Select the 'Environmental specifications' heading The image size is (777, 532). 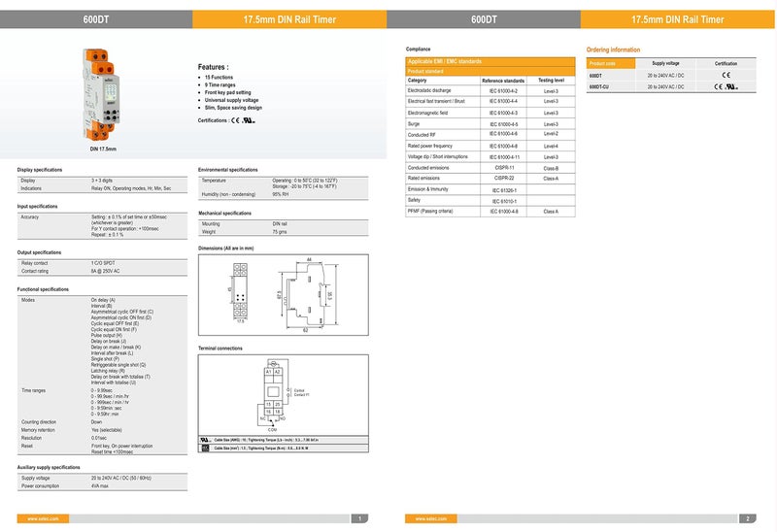228,170
